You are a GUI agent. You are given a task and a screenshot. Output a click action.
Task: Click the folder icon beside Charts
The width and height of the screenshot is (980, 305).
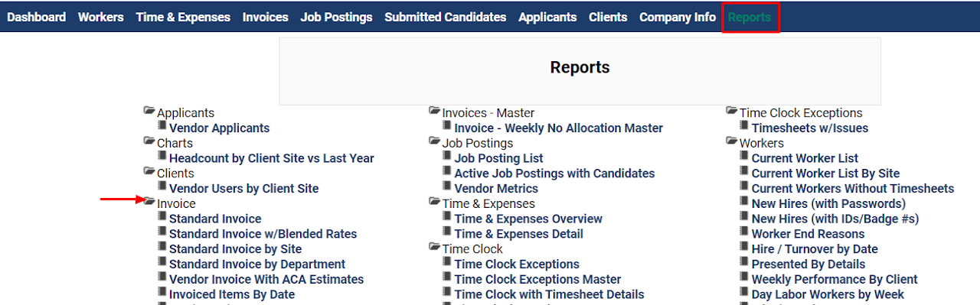[x=149, y=141]
